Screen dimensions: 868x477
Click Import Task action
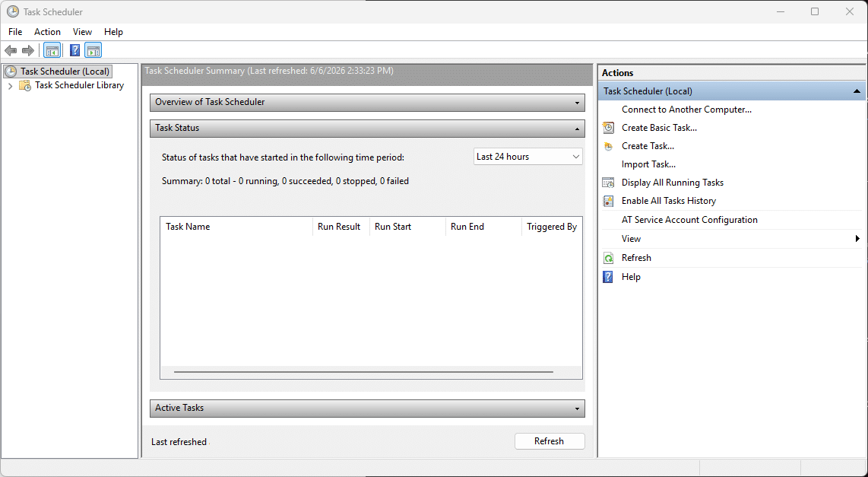coord(649,164)
